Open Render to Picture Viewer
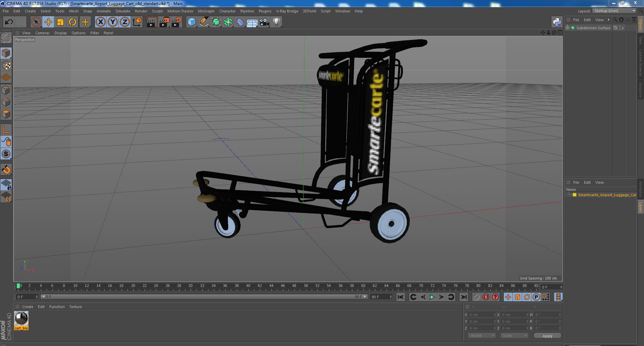Screen dimensions: 644x346 [x=164, y=22]
